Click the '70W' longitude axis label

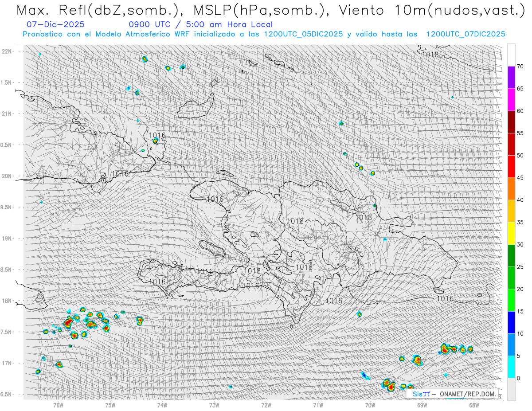tap(370, 404)
